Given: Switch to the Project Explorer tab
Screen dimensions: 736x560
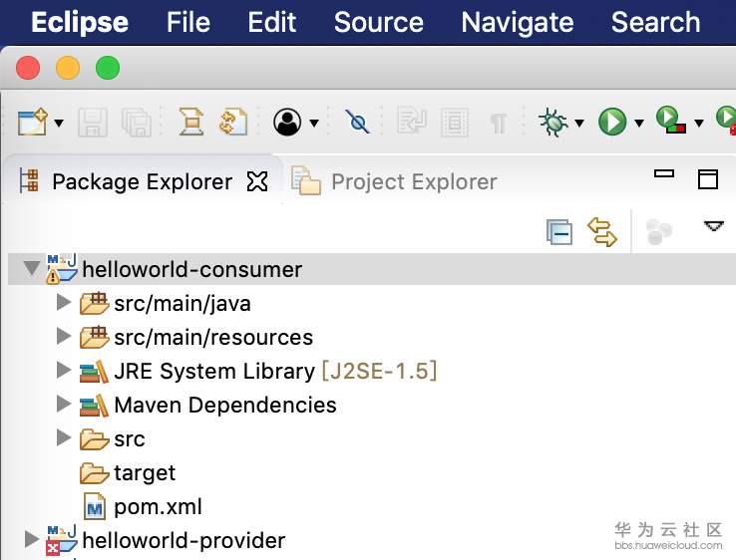Looking at the screenshot, I should click(411, 181).
